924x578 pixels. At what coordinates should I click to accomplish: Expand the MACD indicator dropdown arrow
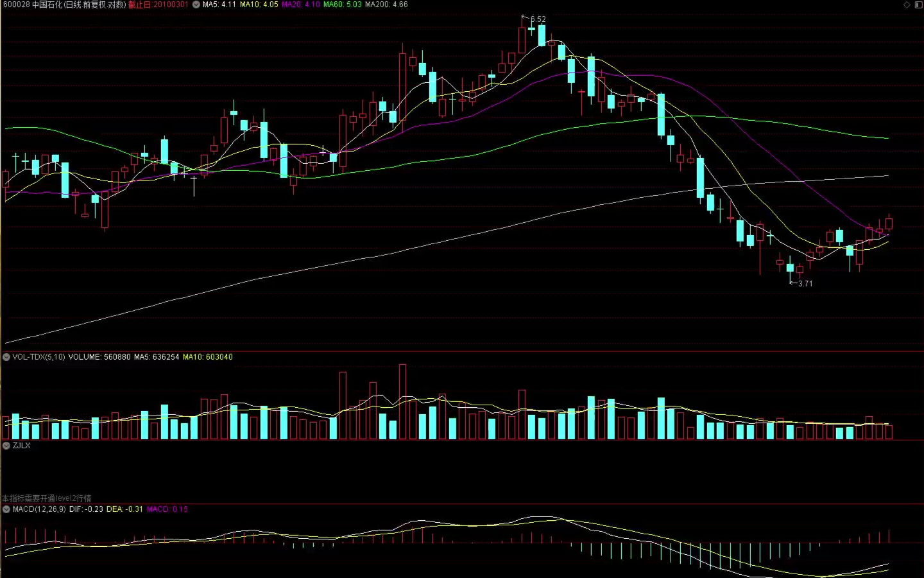click(x=6, y=509)
